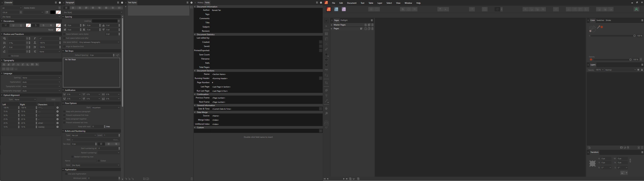The width and height of the screenshot is (644, 181).
Task: Switch to the Photo persona icon
Action: point(344,9)
